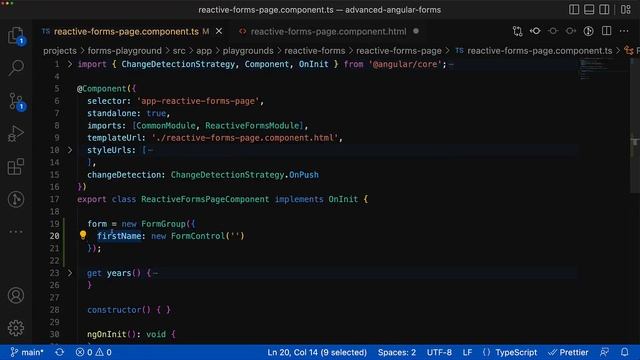This screenshot has height=360, width=640.
Task: Close the reactive-forms-page.component.ts tab
Action: [x=219, y=31]
